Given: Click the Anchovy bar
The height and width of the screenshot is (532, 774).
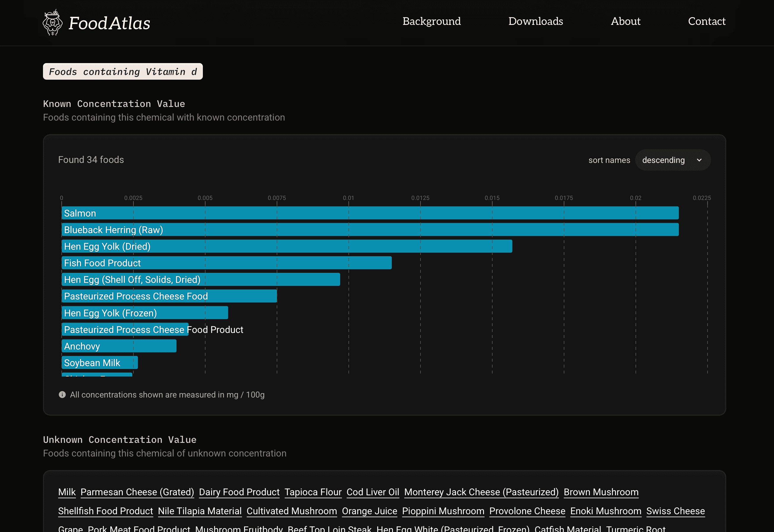Looking at the screenshot, I should pyautogui.click(x=119, y=346).
